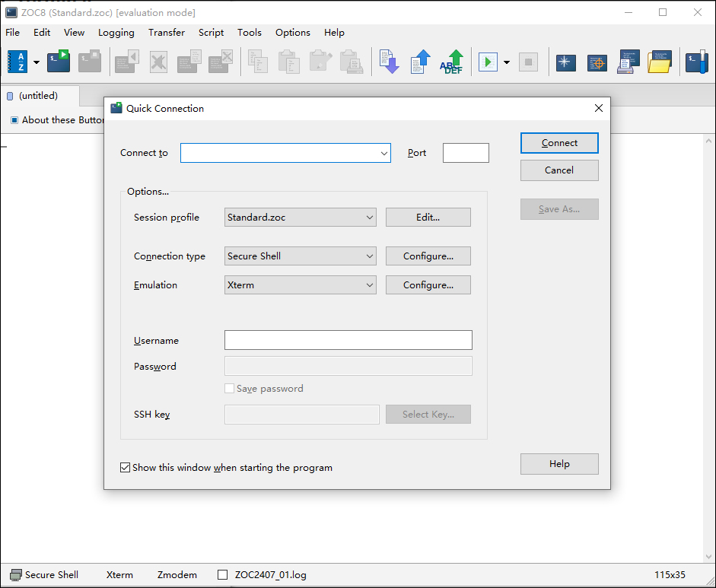Screen dimensions: 716x588
Task: Expand the Session profile dropdown
Action: (301, 218)
